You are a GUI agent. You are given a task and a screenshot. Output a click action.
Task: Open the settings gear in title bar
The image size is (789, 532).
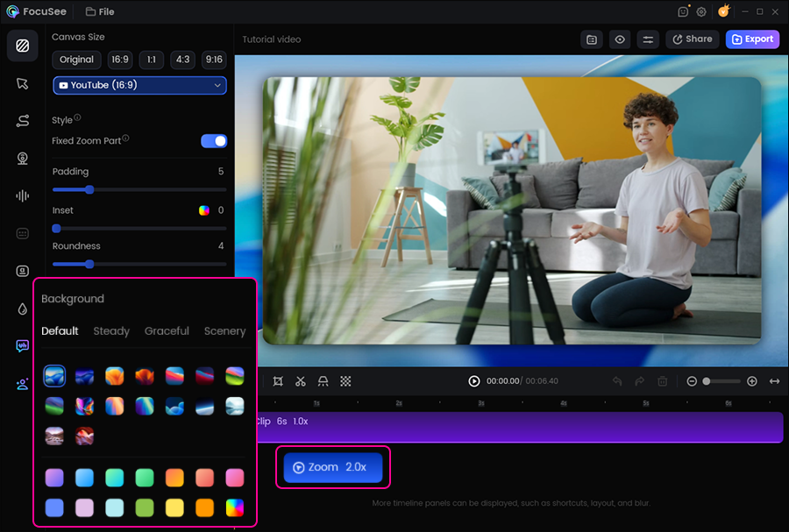(x=701, y=12)
